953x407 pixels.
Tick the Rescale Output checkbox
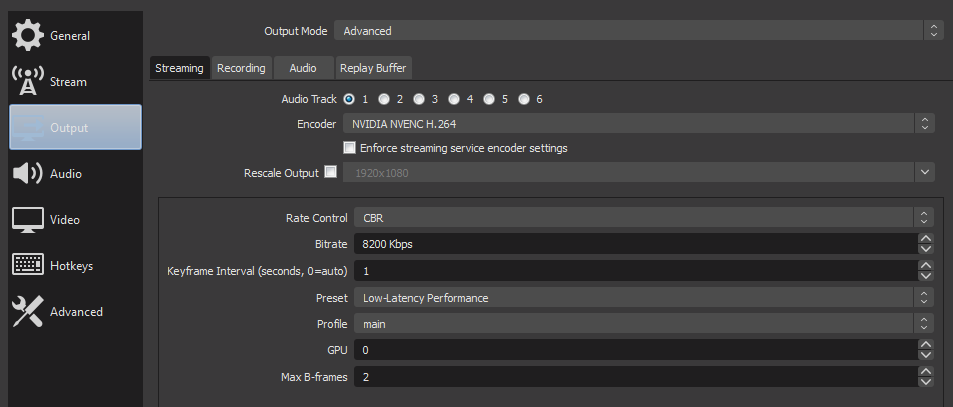coord(331,172)
